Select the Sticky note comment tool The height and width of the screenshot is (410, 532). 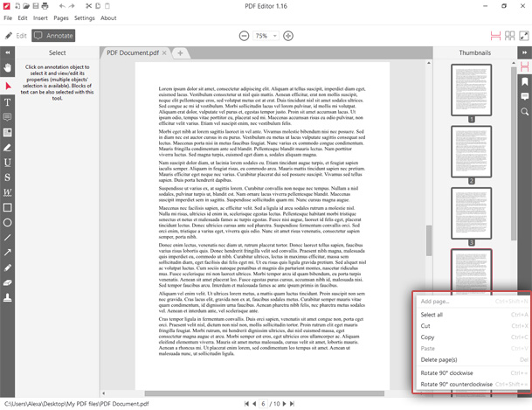(7, 117)
